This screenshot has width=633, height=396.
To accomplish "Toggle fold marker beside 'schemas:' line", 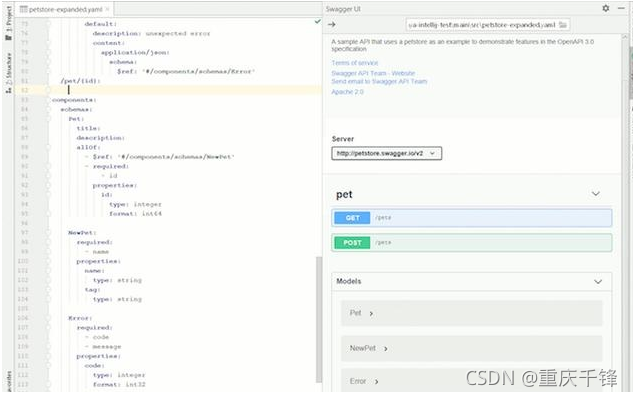I will 48,109.
